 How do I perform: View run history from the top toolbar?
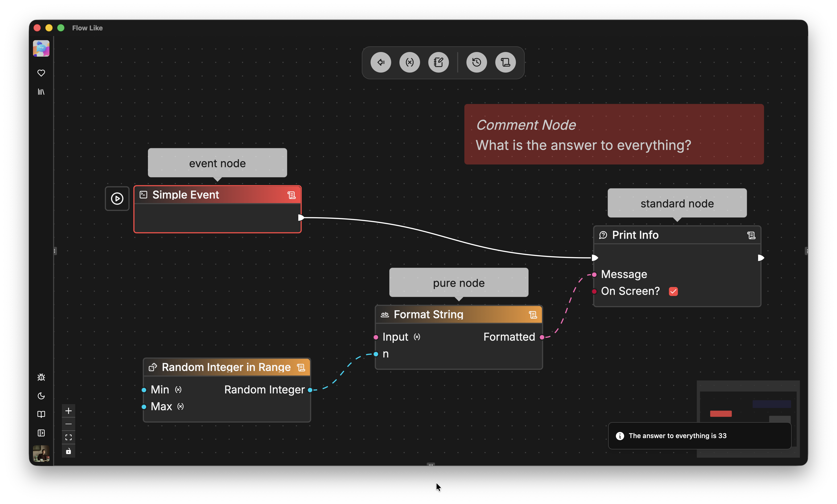click(x=476, y=62)
